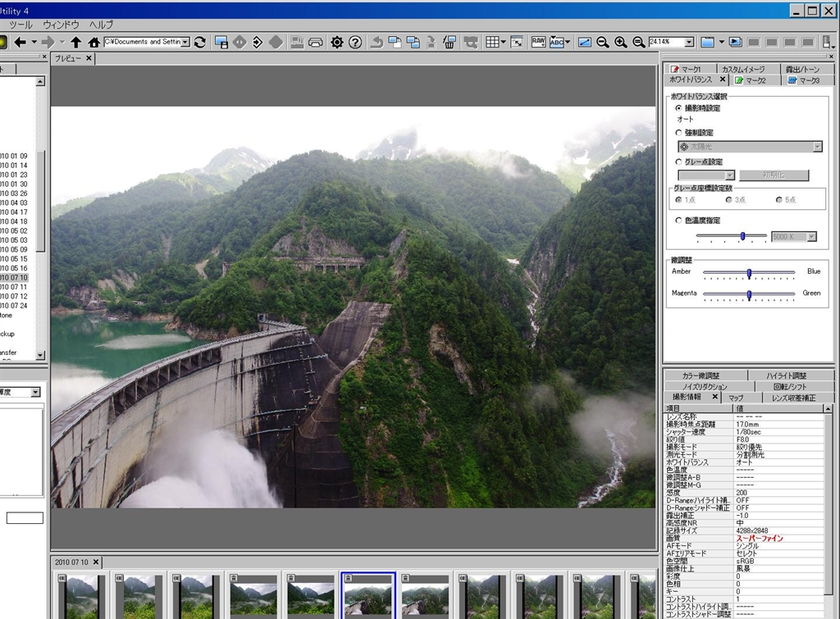The image size is (840, 619).
Task: Open settings with the gear icon
Action: pos(337,42)
